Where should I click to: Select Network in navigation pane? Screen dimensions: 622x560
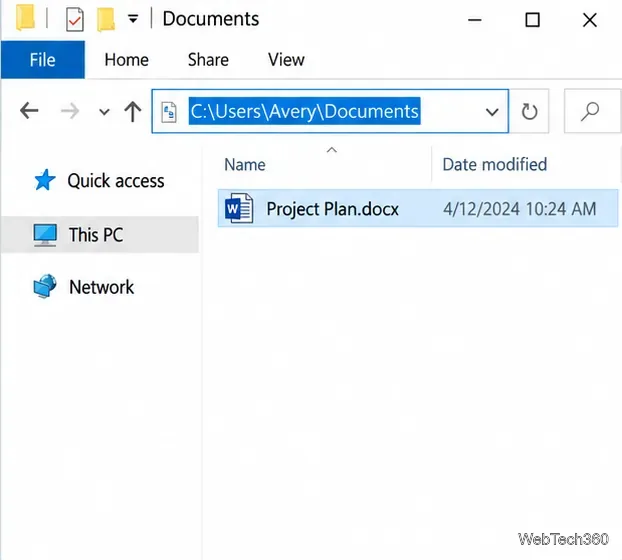click(102, 287)
